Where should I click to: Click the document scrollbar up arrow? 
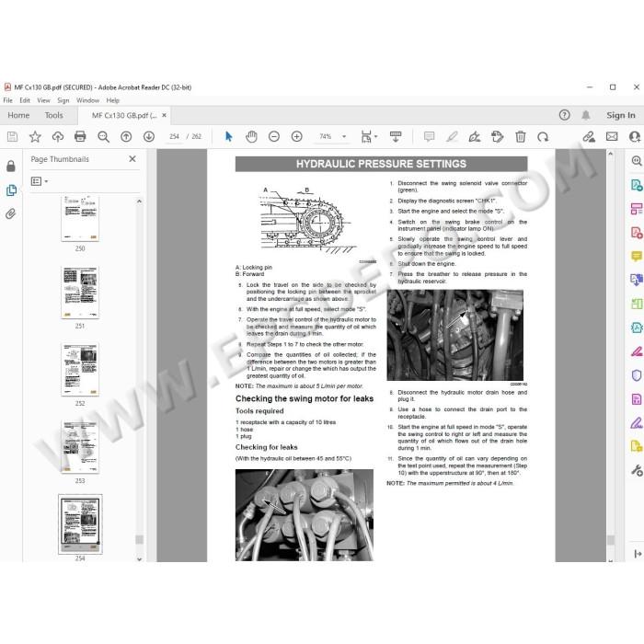(x=610, y=154)
